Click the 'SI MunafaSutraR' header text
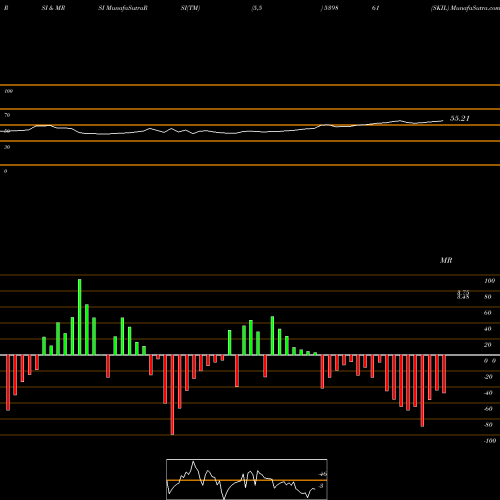This screenshot has width=500, height=500. tap(123, 8)
